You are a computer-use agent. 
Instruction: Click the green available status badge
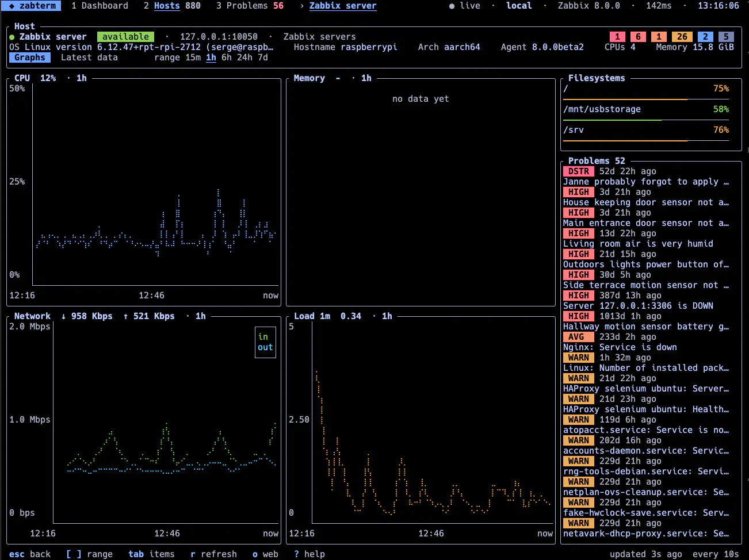pos(125,37)
